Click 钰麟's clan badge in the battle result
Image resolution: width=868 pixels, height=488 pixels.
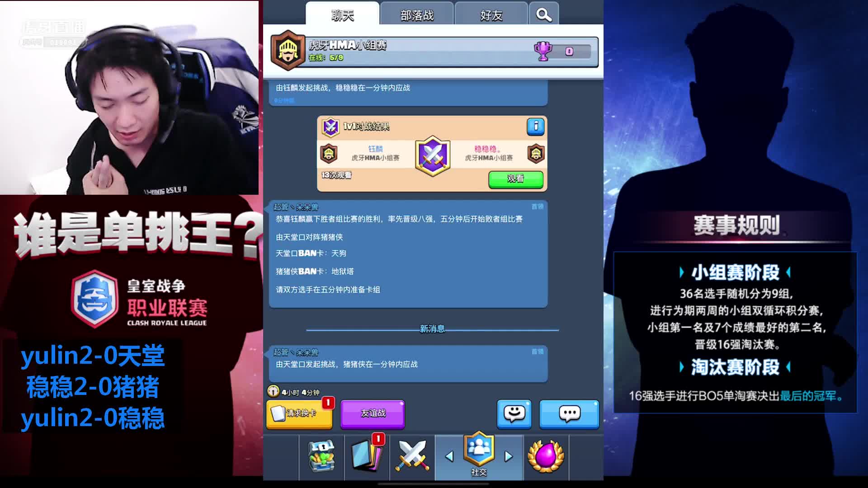coord(330,154)
